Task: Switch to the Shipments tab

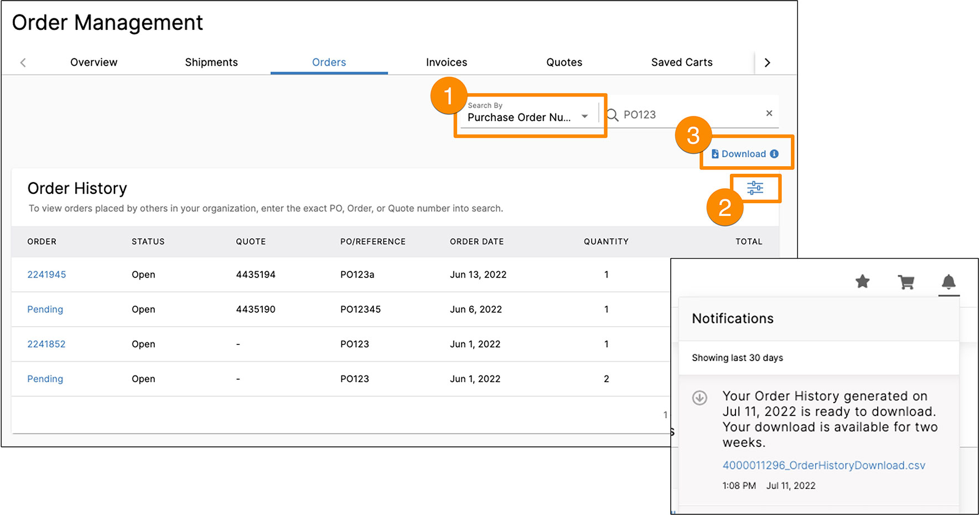Action: (211, 63)
